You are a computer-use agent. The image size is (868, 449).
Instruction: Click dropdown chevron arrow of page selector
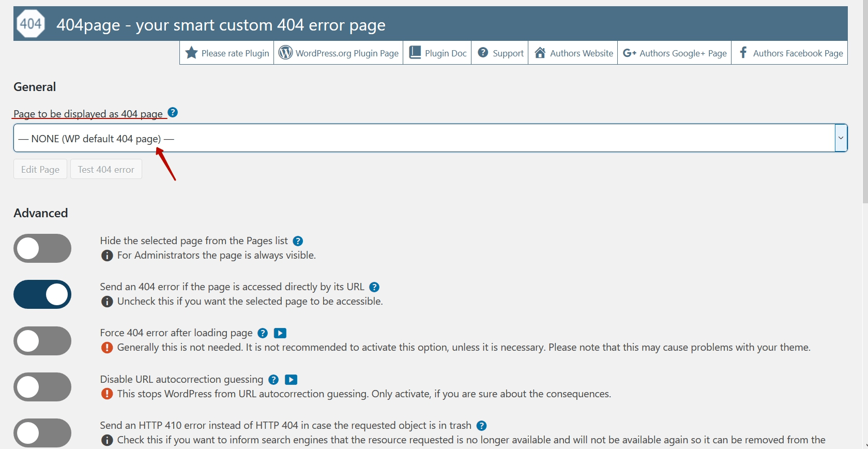coord(841,138)
